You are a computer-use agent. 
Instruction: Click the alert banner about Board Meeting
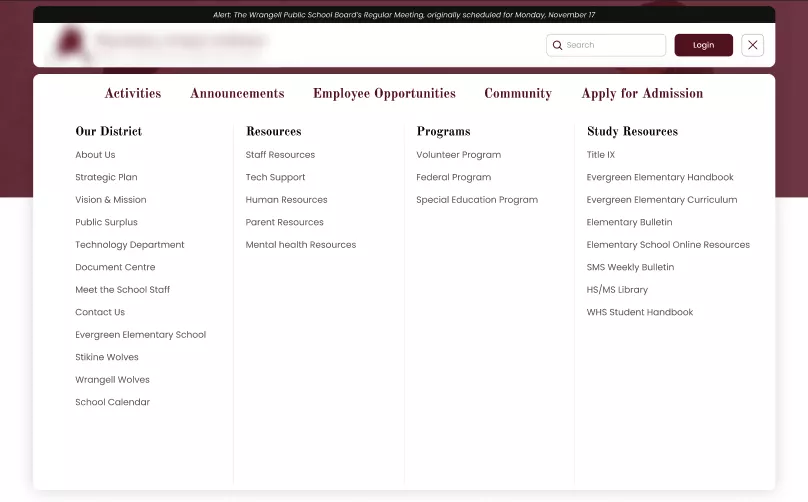click(404, 15)
